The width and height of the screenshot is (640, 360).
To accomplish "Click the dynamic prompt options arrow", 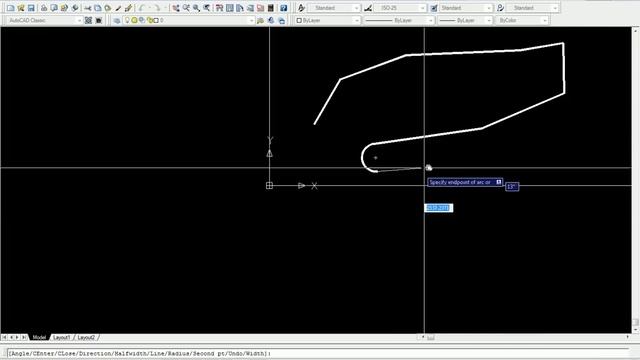I will pyautogui.click(x=498, y=182).
